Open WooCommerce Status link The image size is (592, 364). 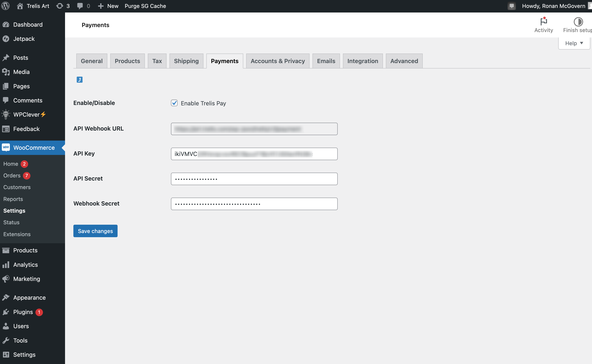[x=11, y=222]
